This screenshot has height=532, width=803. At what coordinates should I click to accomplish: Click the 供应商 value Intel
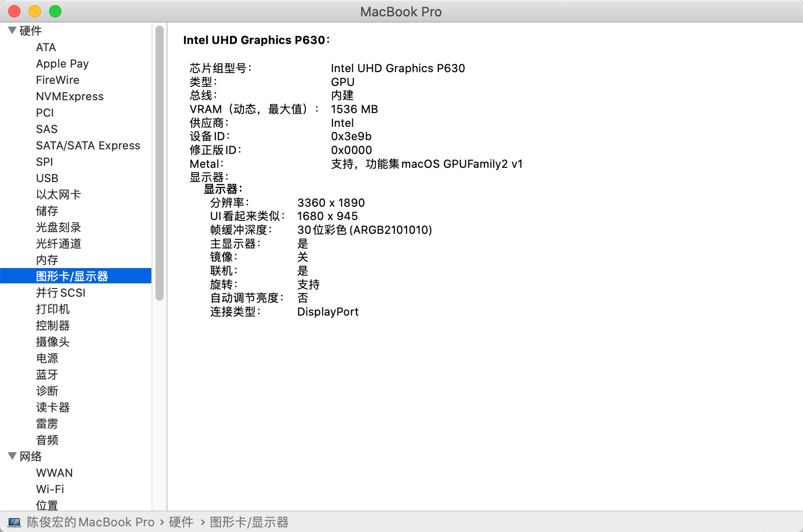point(342,123)
